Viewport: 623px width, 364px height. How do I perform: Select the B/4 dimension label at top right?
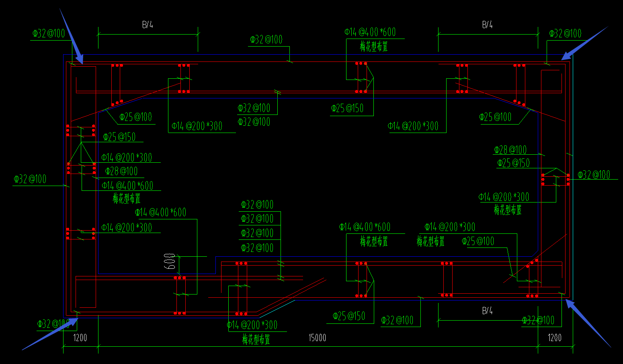point(488,25)
